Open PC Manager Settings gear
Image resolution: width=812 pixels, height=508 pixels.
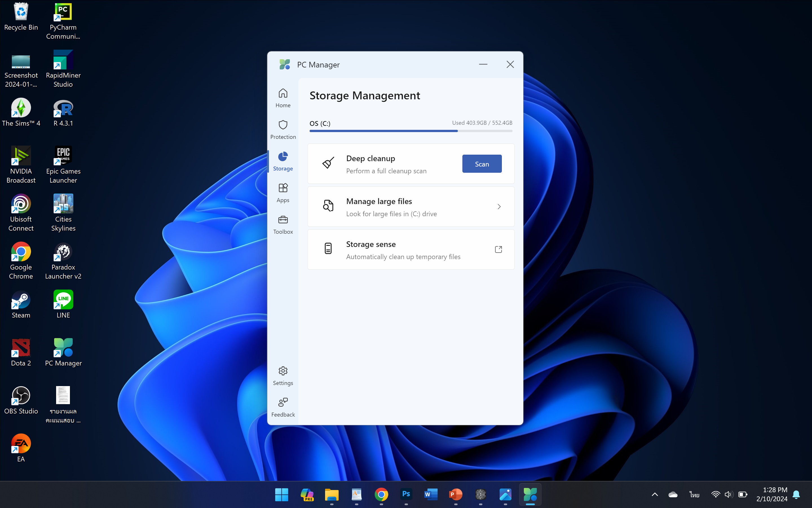[283, 376]
